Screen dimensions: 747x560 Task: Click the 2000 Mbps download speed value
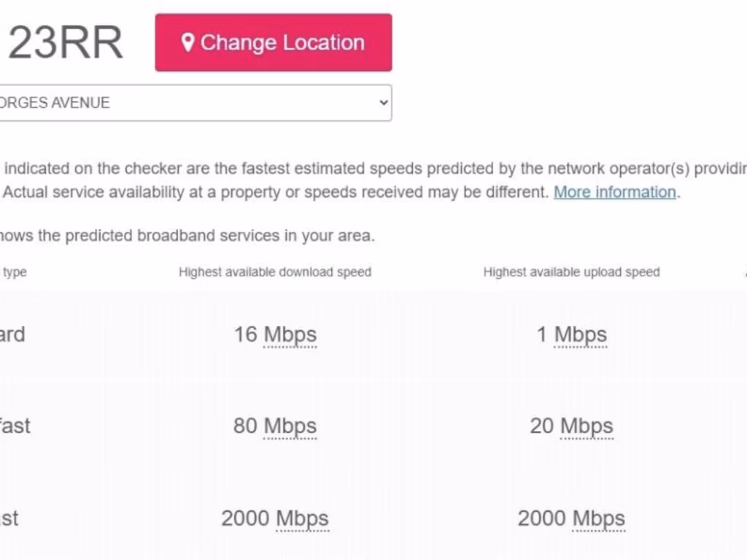(275, 518)
